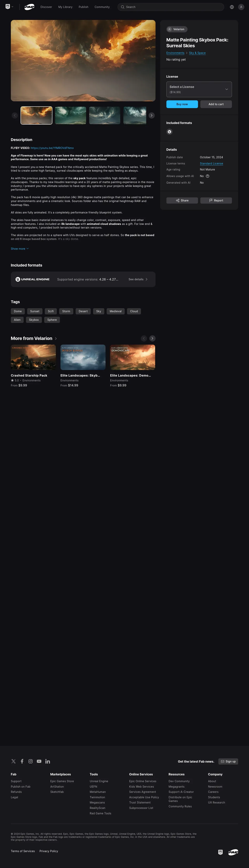Click the Medieval tag
The height and width of the screenshot is (868, 249).
(x=116, y=311)
